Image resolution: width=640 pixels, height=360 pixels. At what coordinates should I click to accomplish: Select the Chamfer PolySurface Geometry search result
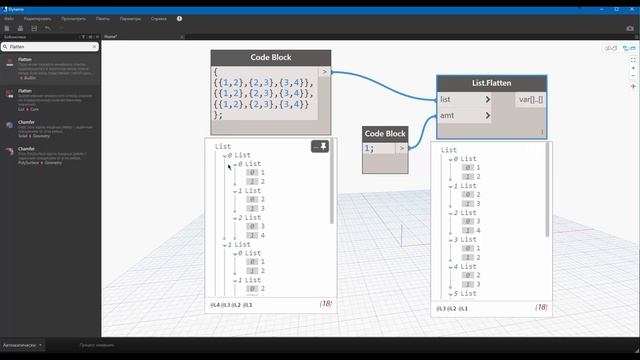(x=50, y=156)
